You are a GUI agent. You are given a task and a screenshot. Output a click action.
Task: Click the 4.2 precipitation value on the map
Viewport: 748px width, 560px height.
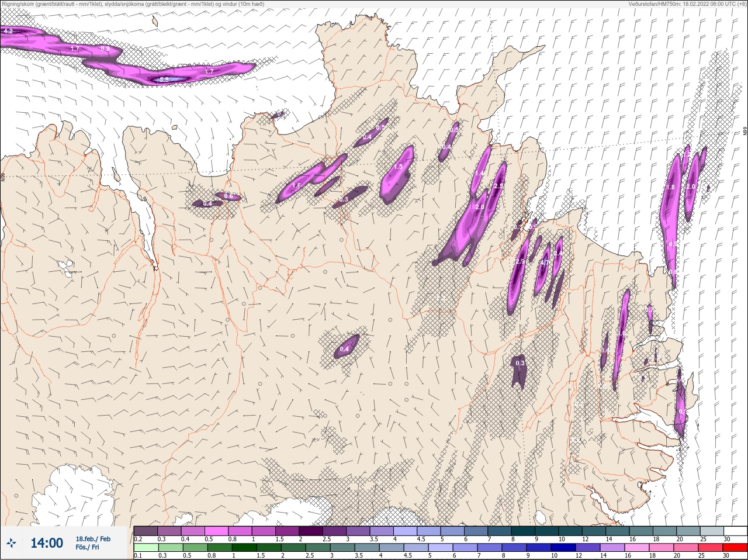[x=8, y=30]
